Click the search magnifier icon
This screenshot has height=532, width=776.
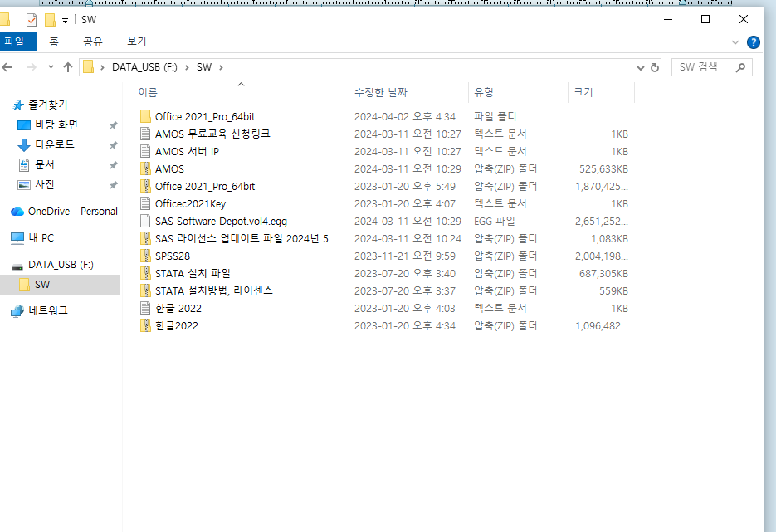[740, 67]
